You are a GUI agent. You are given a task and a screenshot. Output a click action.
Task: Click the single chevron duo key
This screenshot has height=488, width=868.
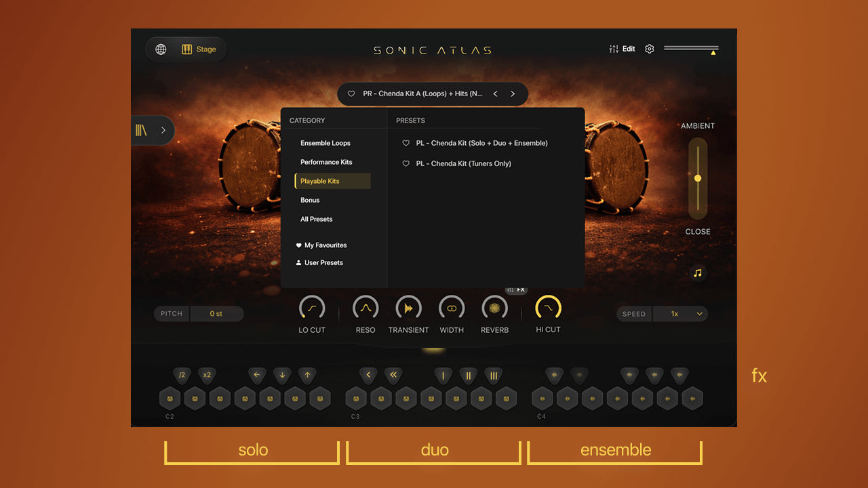[368, 375]
